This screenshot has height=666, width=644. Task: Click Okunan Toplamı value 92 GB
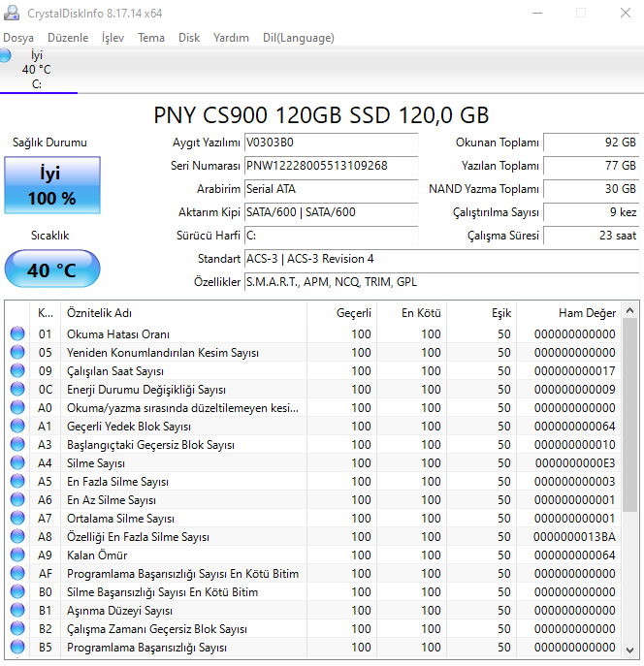pos(592,143)
